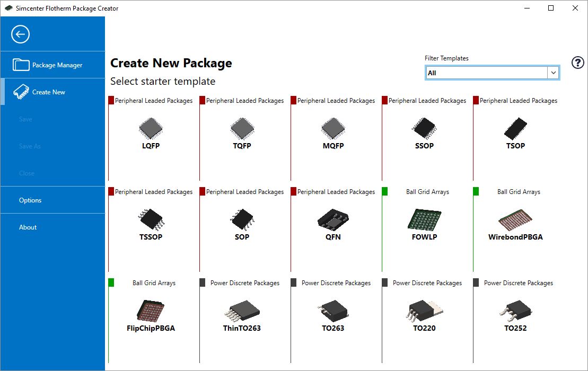
Task: Open the help question mark icon
Action: (577, 63)
